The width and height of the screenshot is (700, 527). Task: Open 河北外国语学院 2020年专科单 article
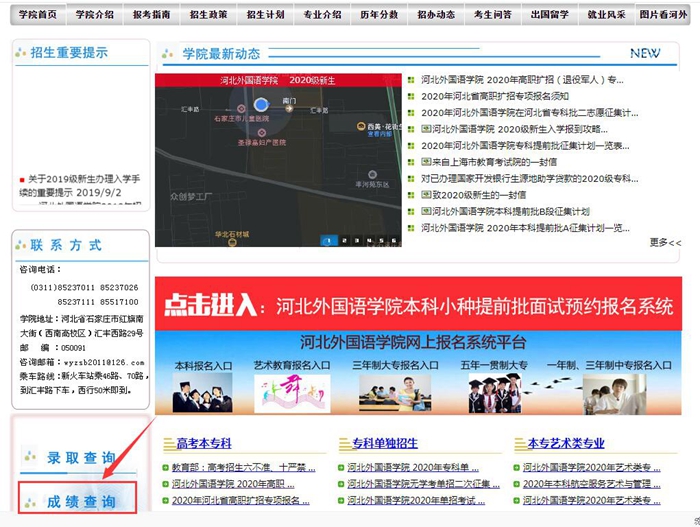(x=413, y=468)
